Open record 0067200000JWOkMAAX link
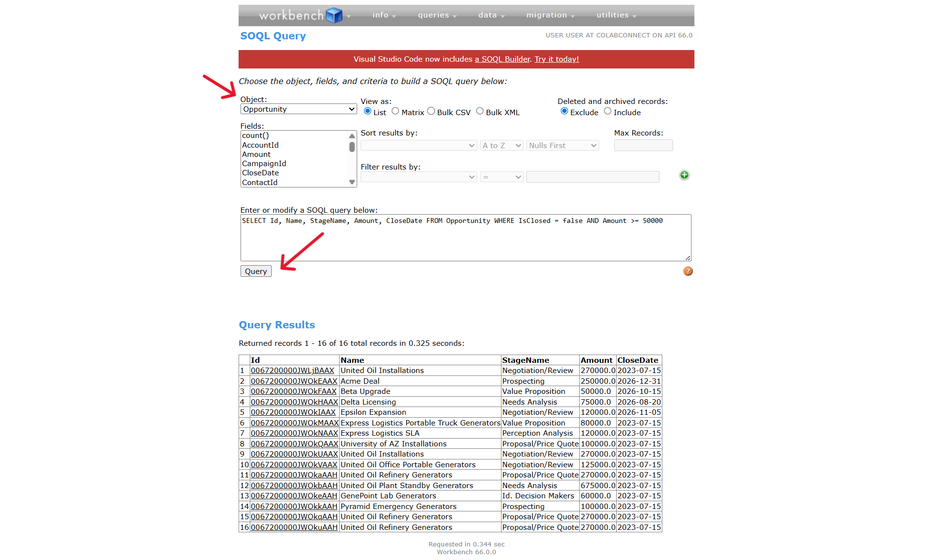Screen dimensions: 933x560 pyautogui.click(x=294, y=423)
